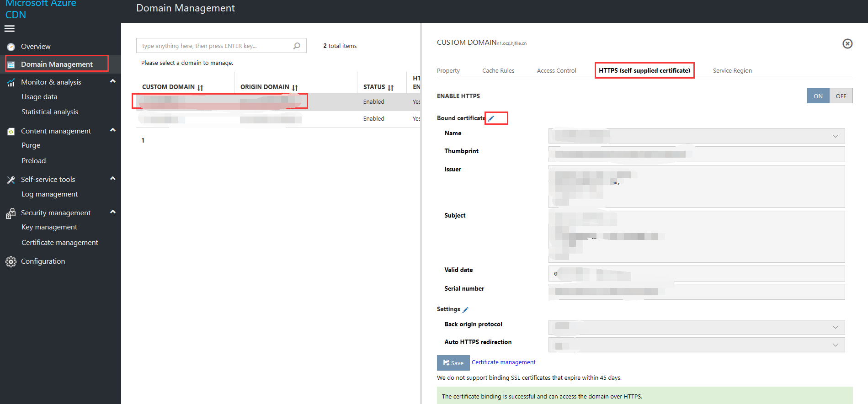Edit Settings with the pencil icon

click(x=465, y=310)
